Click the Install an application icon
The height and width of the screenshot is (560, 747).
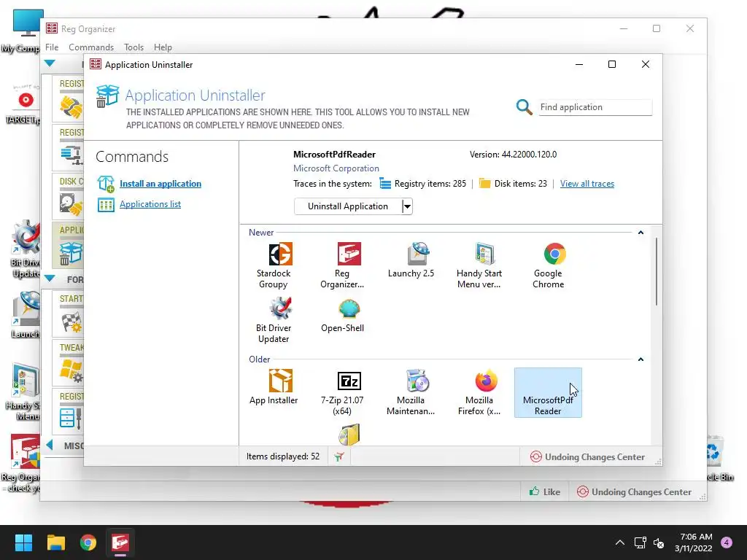(106, 184)
